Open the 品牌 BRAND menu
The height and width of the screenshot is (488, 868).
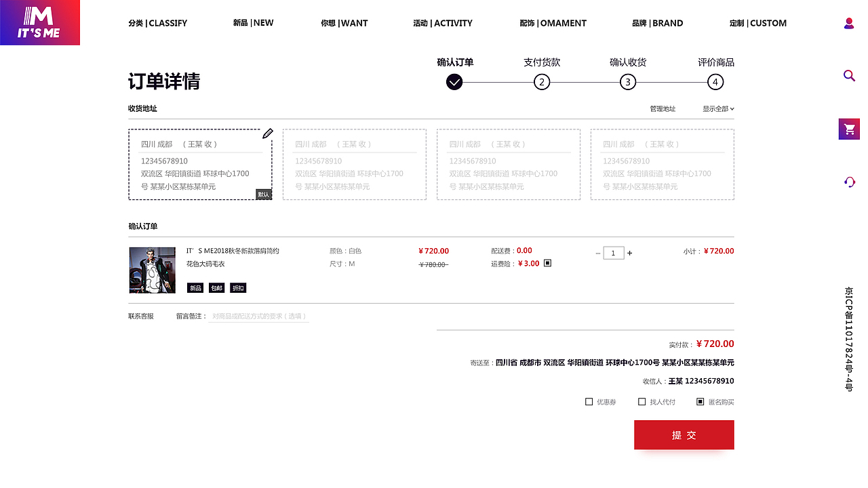(657, 23)
